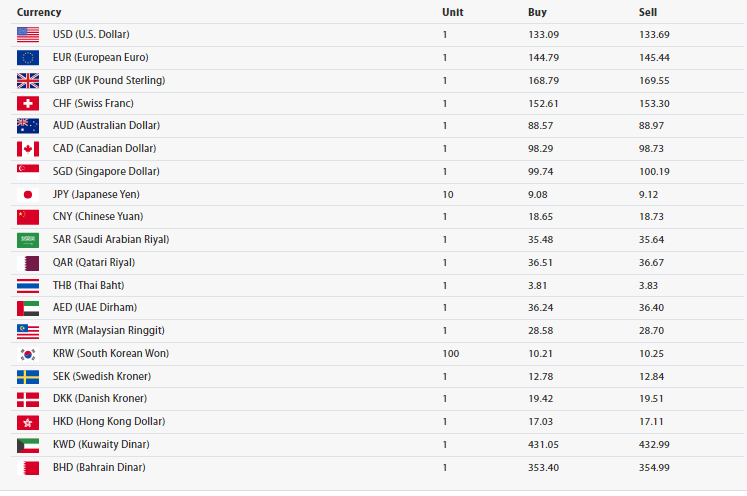This screenshot has height=496, width=747.
Task: Select the SGD (Singapore Dollar) label
Action: pos(106,171)
